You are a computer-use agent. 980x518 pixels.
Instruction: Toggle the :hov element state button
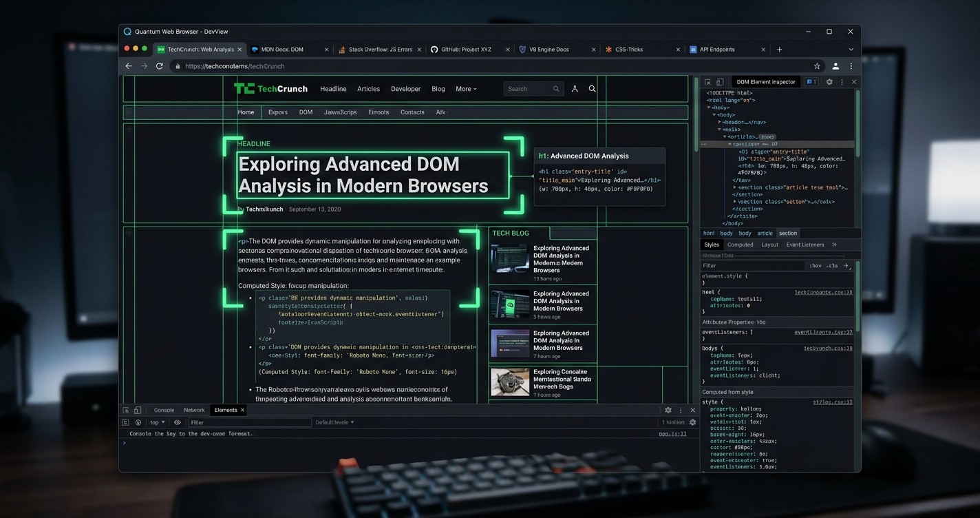(x=815, y=265)
